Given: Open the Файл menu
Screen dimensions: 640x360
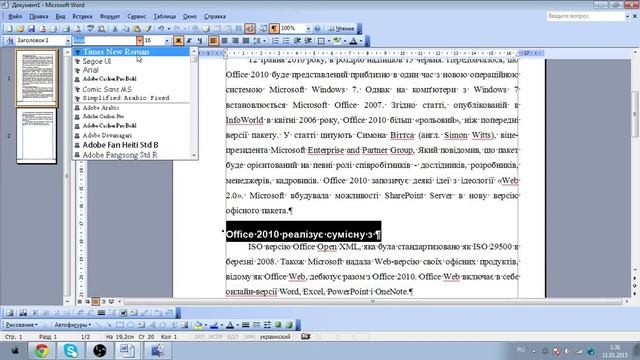Looking at the screenshot, I should click(15, 16).
